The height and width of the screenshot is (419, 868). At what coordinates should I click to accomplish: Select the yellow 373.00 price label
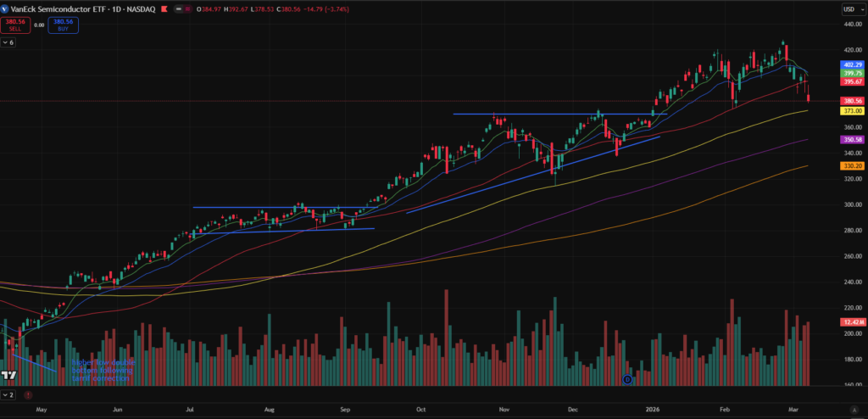(x=852, y=111)
